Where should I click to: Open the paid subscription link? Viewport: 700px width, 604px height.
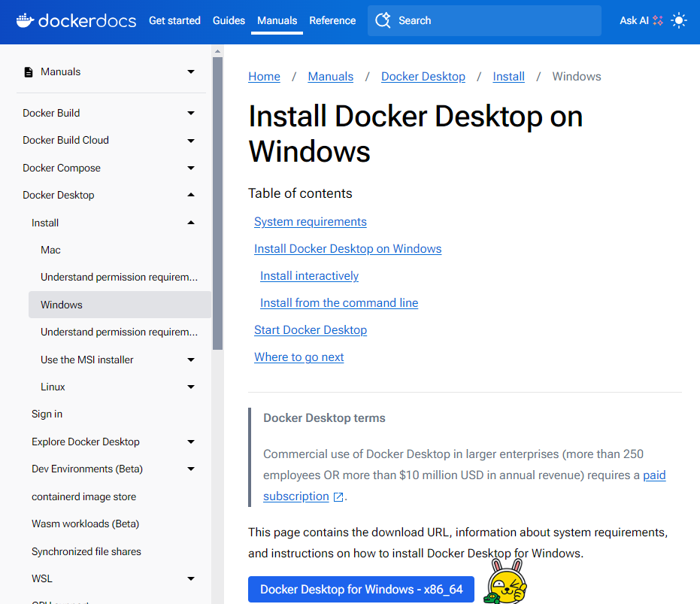pyautogui.click(x=654, y=475)
